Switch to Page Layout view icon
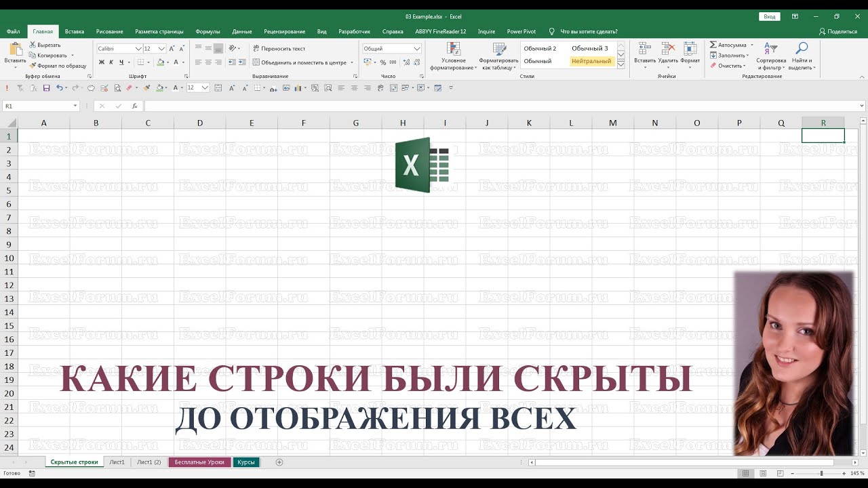868x488 pixels. tap(763, 473)
